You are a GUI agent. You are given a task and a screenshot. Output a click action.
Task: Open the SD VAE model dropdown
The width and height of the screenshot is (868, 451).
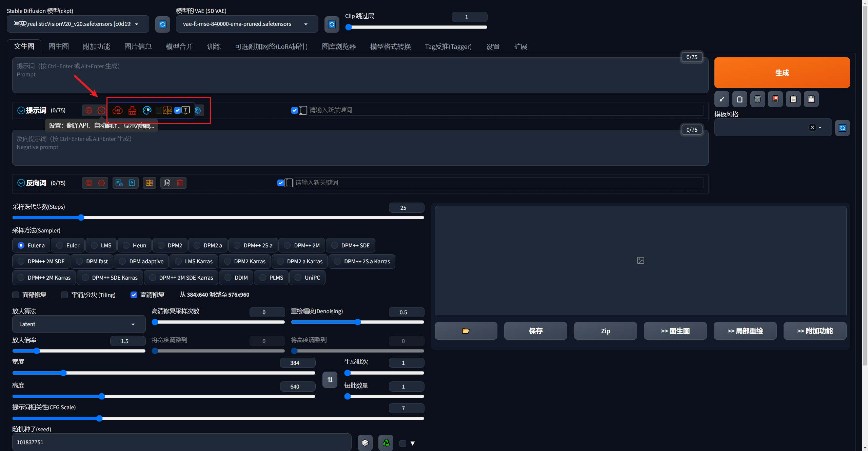tap(246, 24)
